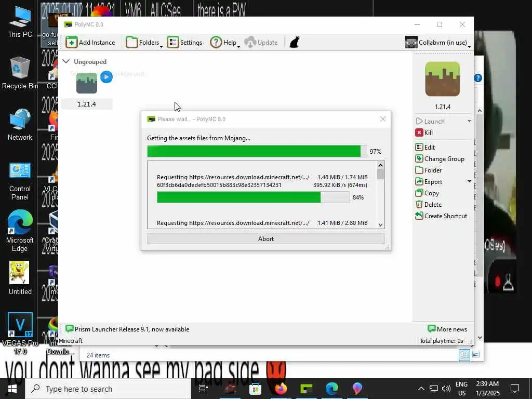
Task: Click Copy instance in the sidebar
Action: click(x=427, y=193)
